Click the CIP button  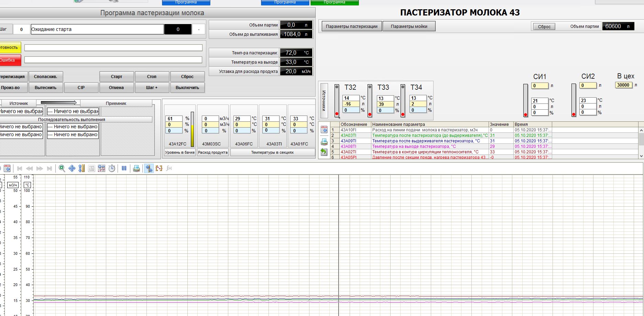coord(81,88)
